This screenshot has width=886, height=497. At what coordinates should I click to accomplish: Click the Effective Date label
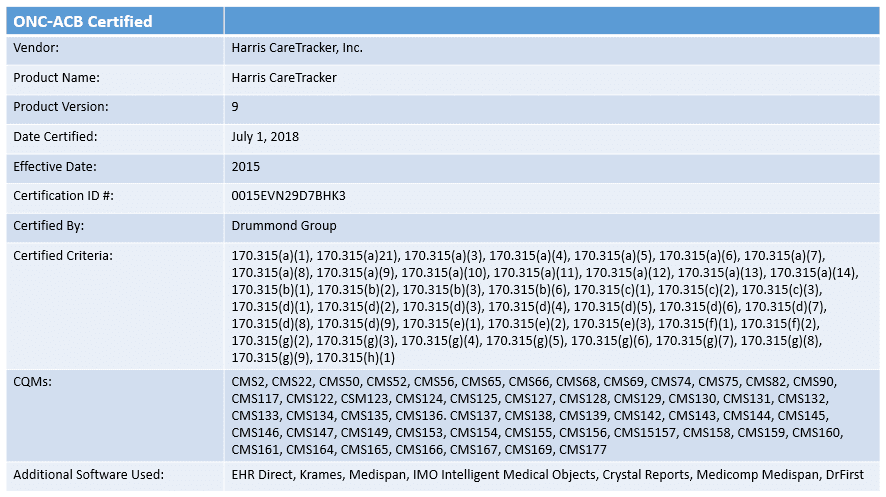55,166
